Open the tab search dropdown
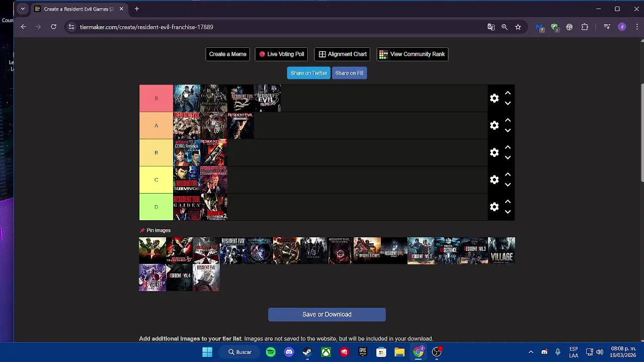 (22, 9)
